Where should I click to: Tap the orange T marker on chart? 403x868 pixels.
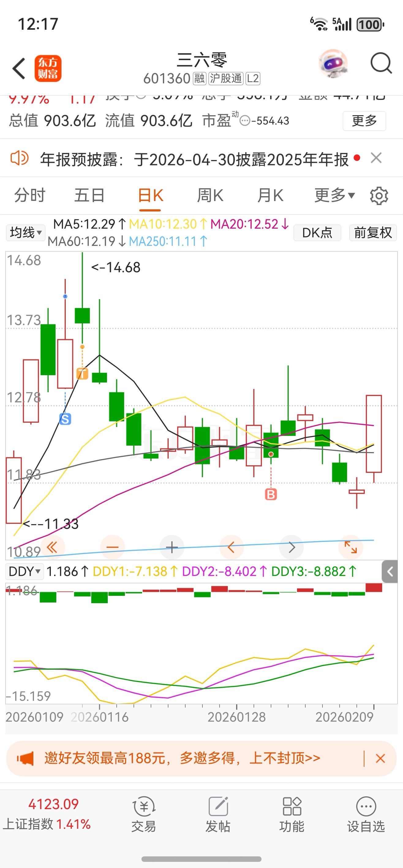click(x=82, y=374)
